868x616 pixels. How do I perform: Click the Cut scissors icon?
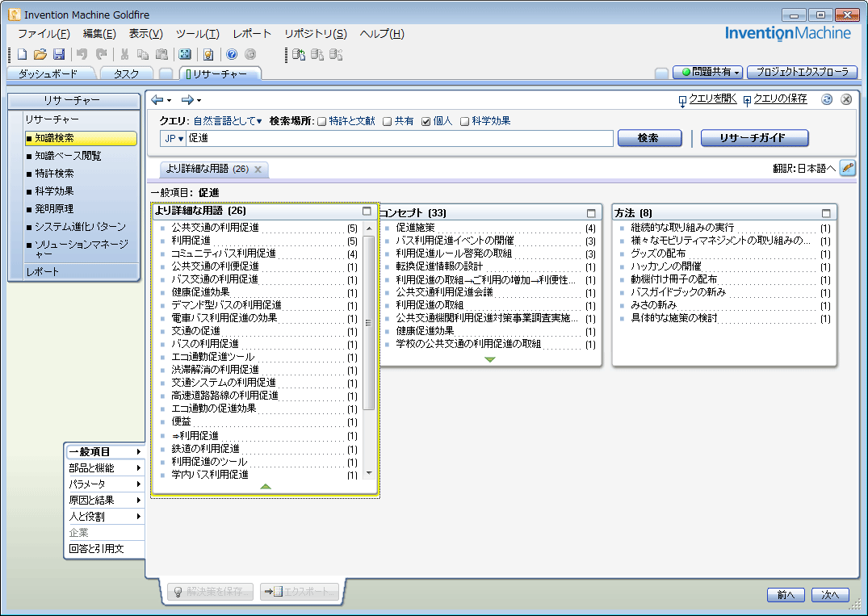124,53
